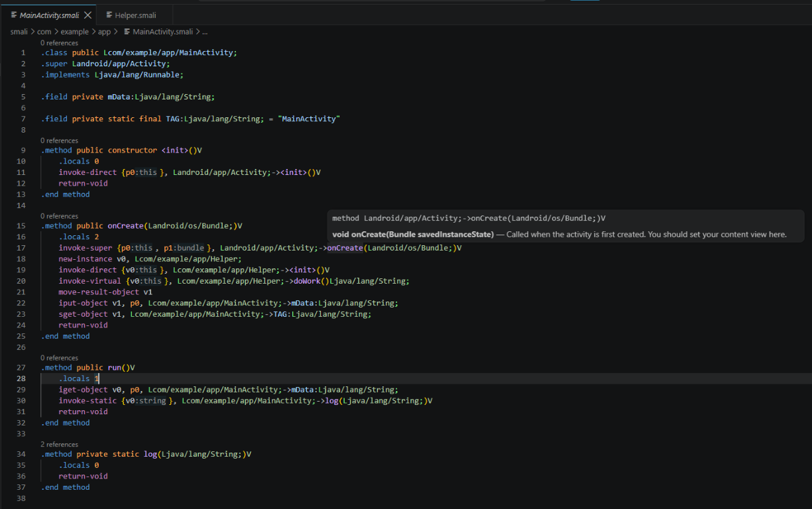Click the hover tooltip's method signature line
This screenshot has height=509, width=812.
pyautogui.click(x=469, y=218)
